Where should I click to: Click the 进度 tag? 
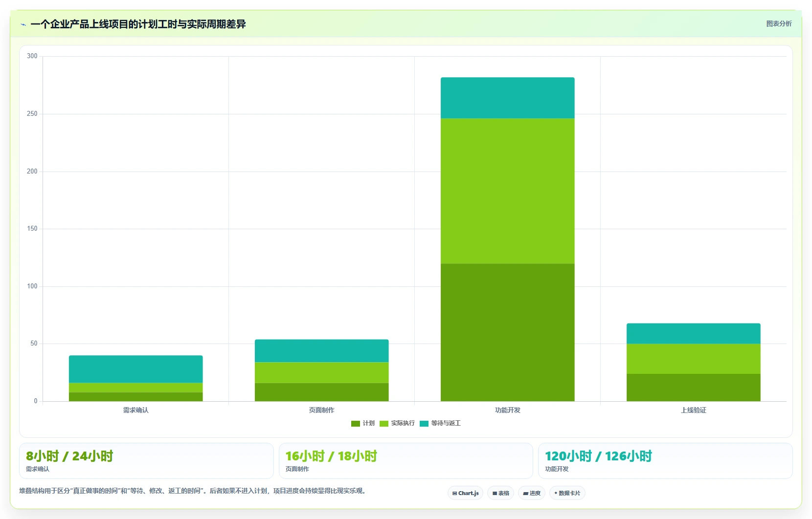532,493
